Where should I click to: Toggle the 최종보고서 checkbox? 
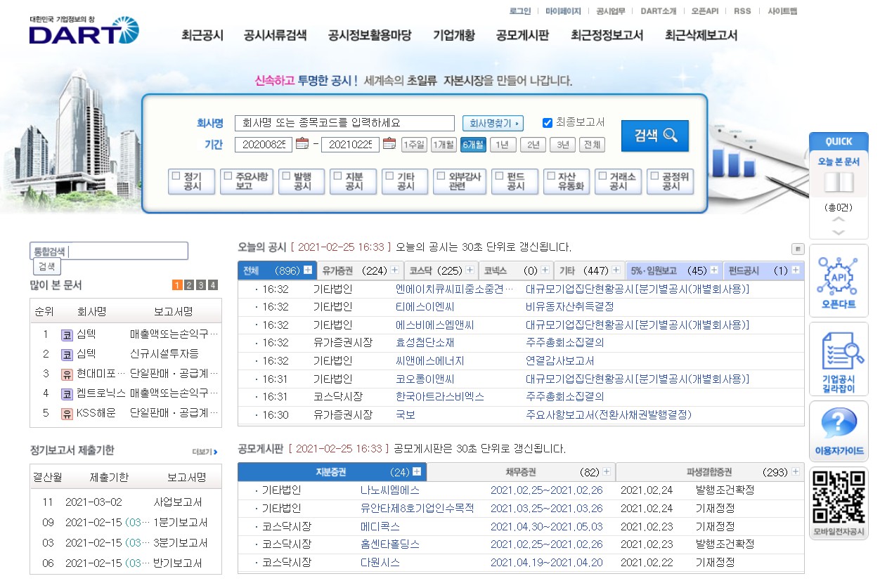coord(548,123)
